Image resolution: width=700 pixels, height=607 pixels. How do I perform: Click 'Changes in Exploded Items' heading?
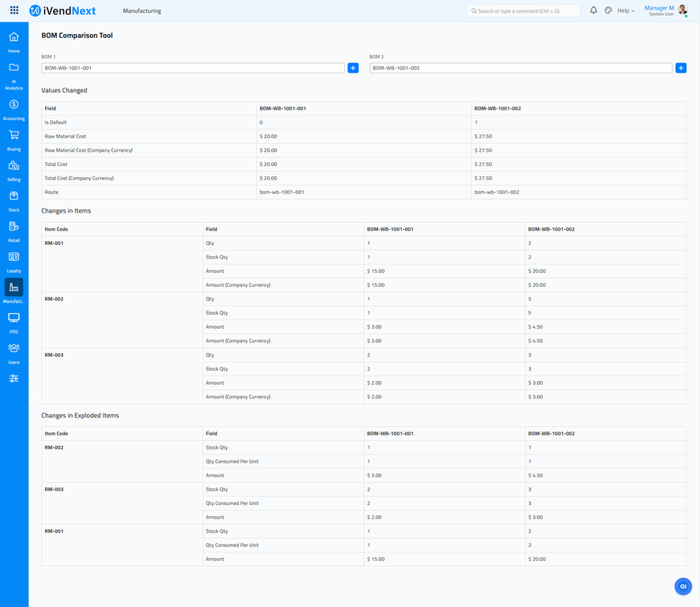(80, 415)
